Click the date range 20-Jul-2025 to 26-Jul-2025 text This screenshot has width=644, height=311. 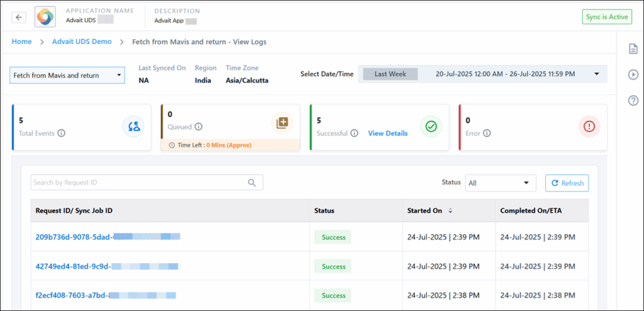505,74
